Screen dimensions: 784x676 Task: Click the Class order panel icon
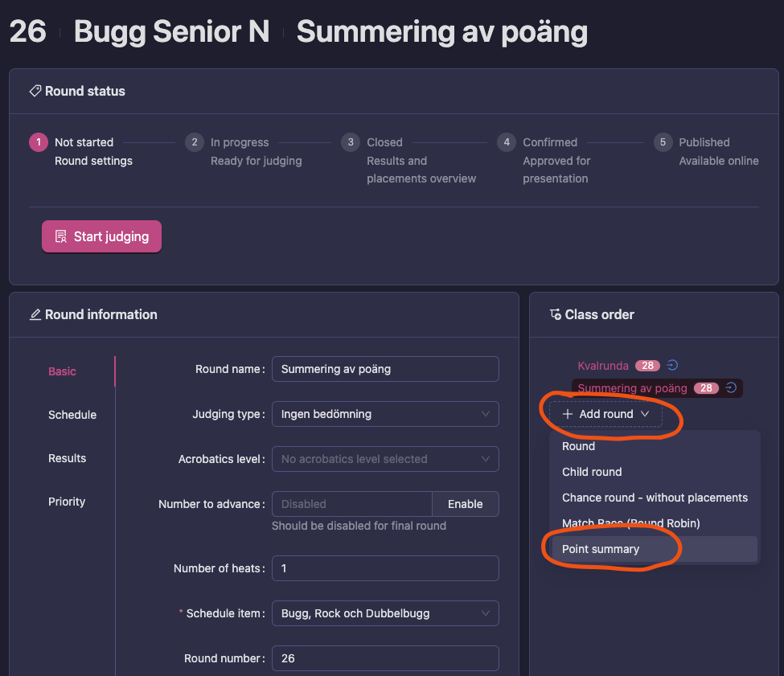(x=555, y=315)
